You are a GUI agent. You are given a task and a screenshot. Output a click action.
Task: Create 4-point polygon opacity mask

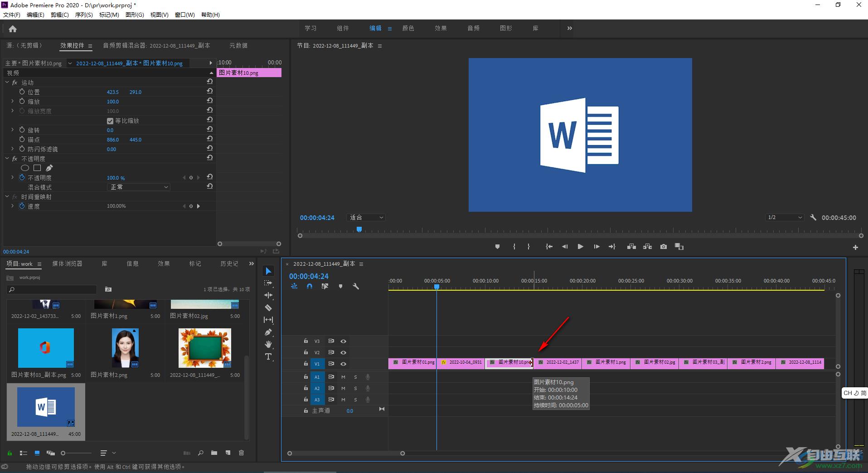pos(37,168)
